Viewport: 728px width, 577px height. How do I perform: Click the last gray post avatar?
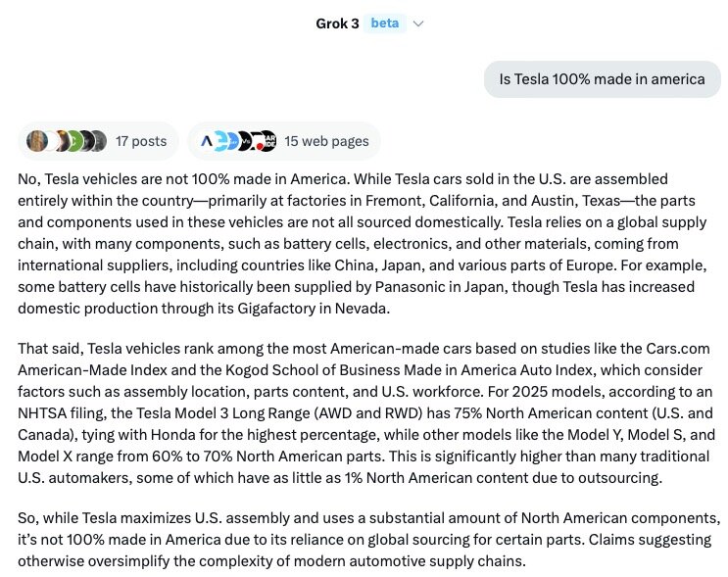[96, 141]
